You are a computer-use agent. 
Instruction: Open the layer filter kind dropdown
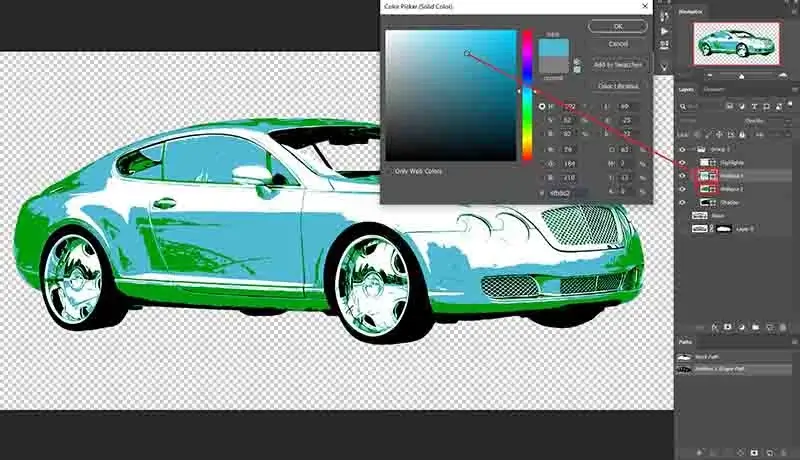click(702, 107)
